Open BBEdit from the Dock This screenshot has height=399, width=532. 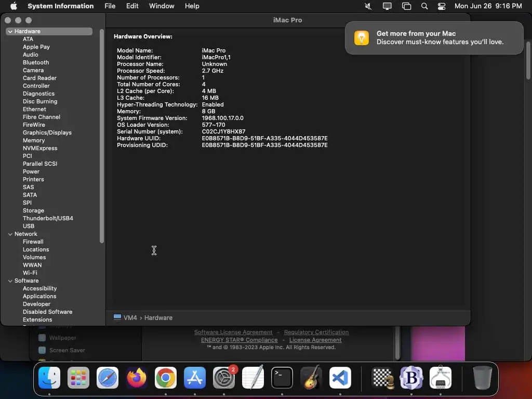pyautogui.click(x=411, y=378)
